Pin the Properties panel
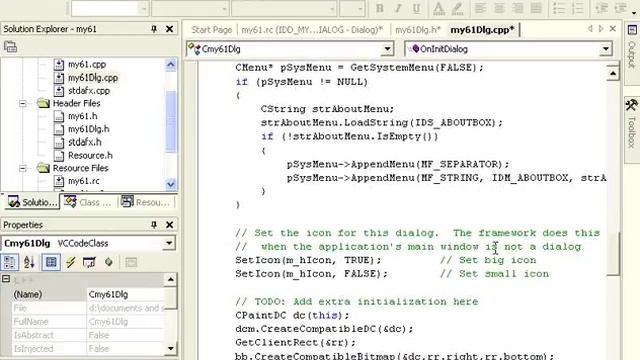 154,224
